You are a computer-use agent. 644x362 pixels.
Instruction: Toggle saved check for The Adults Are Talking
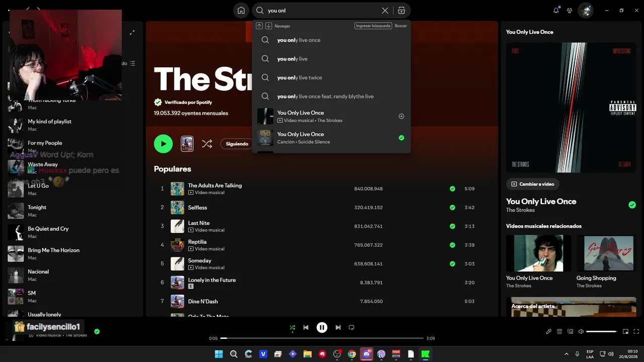tap(452, 189)
